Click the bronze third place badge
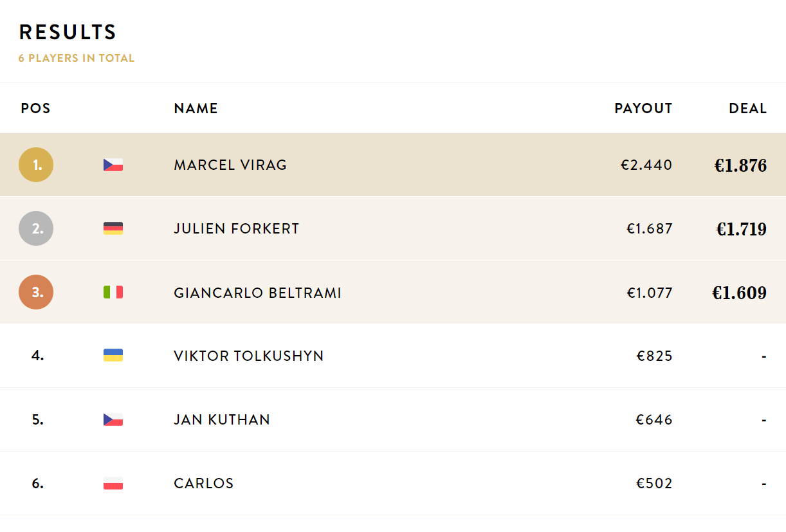 pyautogui.click(x=36, y=292)
